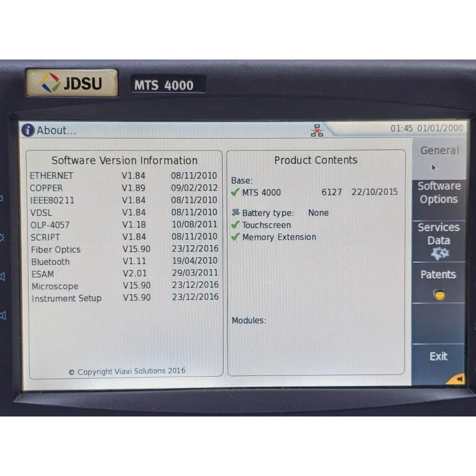Click the Product Contents heading

tap(316, 160)
